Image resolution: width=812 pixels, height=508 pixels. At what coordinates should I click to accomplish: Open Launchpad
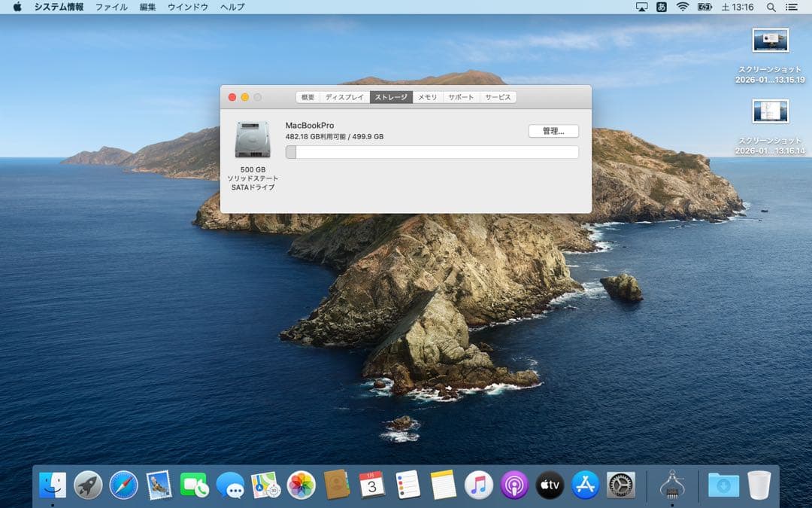(86, 485)
